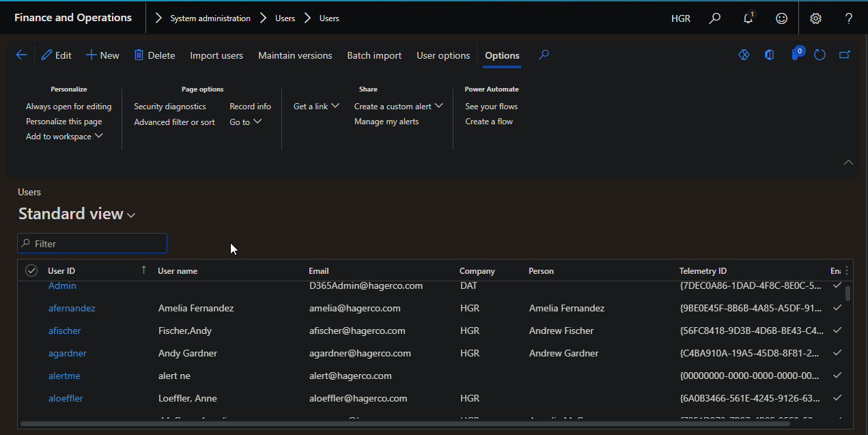Screen dimensions: 868x435
Task: Click Manage my alerts
Action: click(x=387, y=122)
